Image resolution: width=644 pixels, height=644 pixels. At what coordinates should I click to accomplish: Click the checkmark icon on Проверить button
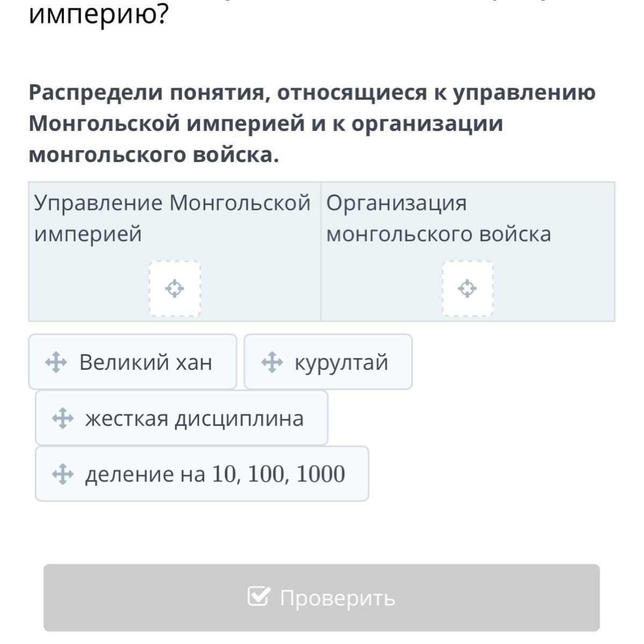(259, 596)
